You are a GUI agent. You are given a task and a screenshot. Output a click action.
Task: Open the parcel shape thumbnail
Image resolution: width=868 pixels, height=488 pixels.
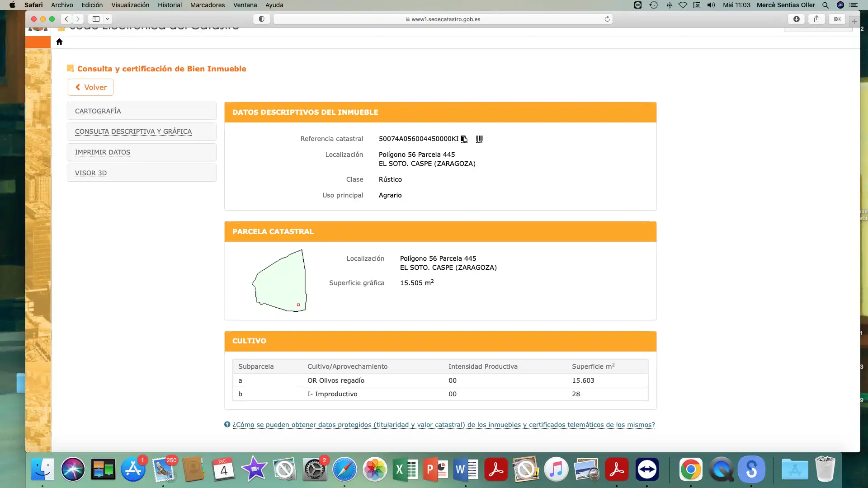click(279, 281)
